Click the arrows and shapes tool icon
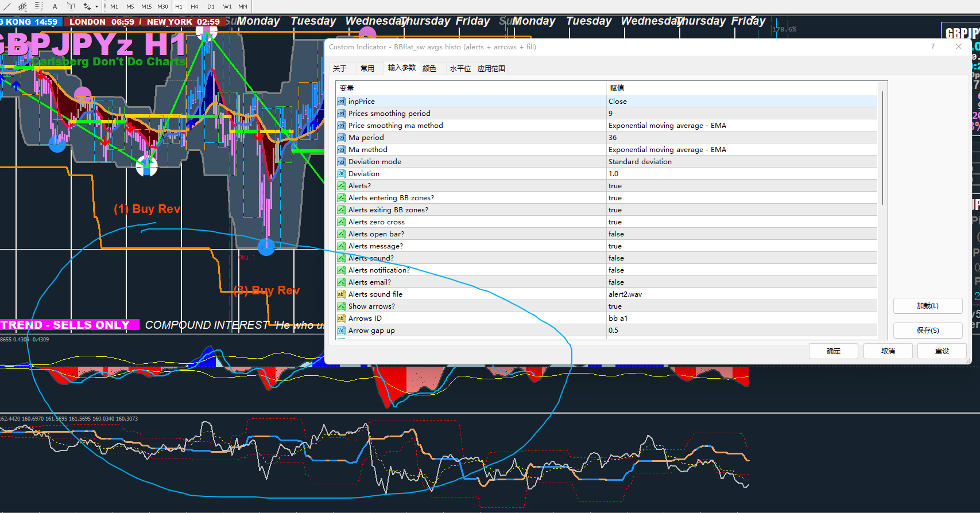The height and width of the screenshot is (513, 980). point(87,6)
